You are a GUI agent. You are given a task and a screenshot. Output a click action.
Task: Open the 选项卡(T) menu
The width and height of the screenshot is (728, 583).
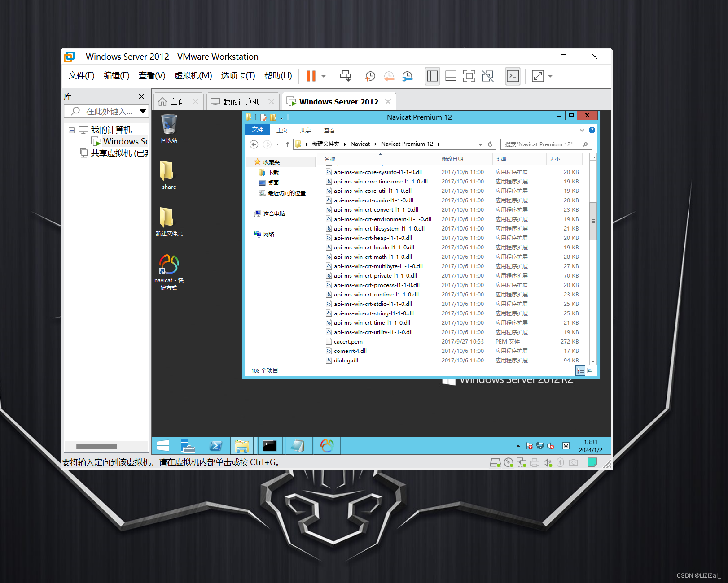coord(238,75)
